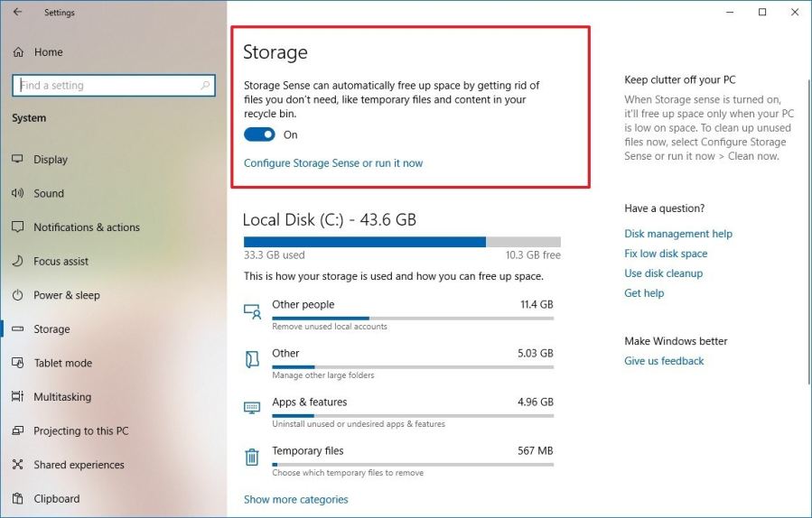The width and height of the screenshot is (812, 518).
Task: Click the Other people category icon
Action: (x=252, y=311)
